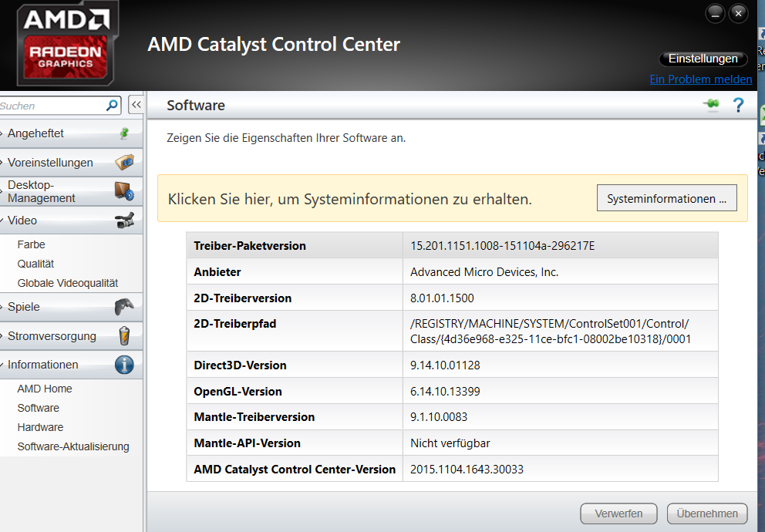Click the AMD Catalyst Control Center title

[x=274, y=44]
